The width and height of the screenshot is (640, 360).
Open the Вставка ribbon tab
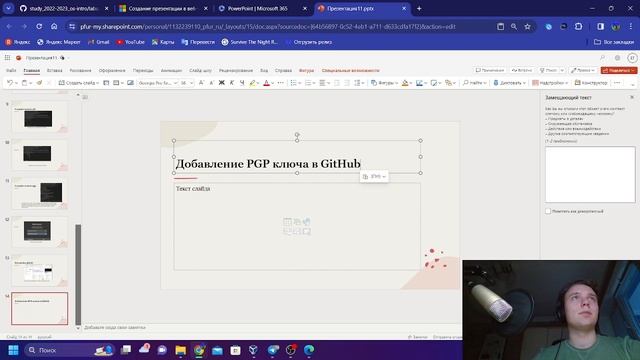pyautogui.click(x=54, y=71)
